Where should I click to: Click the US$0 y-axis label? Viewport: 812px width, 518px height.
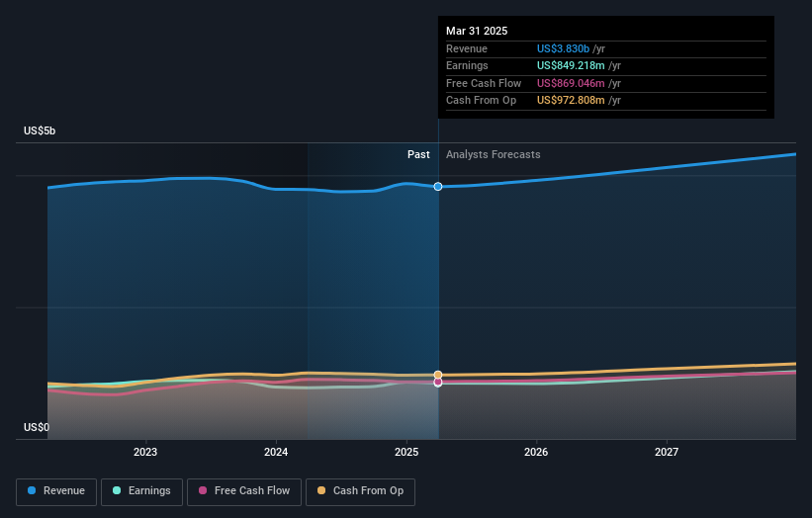pos(37,427)
